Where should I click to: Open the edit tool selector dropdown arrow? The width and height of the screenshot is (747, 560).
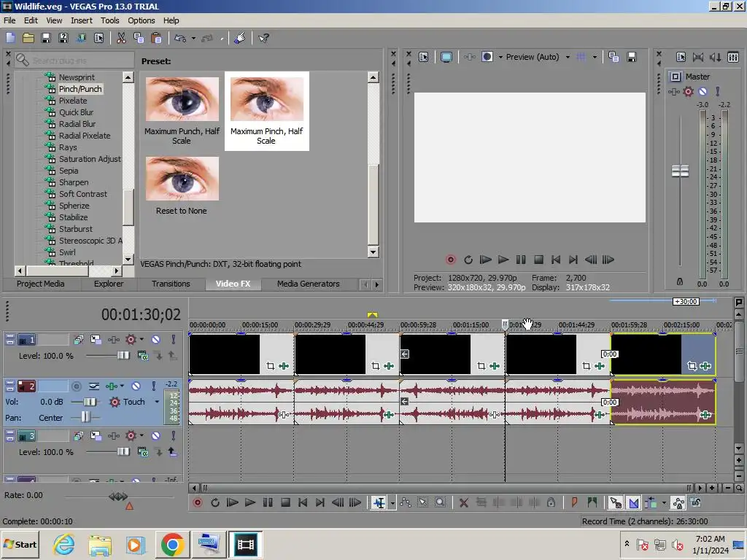pos(392,503)
